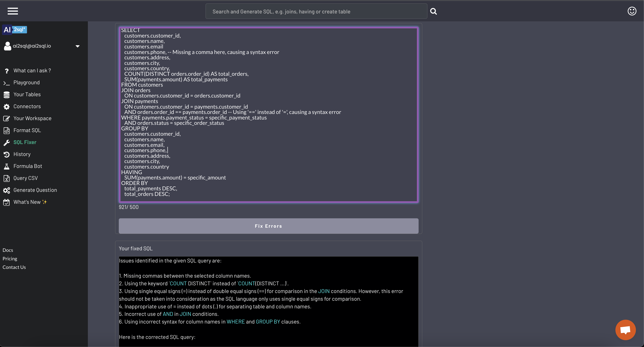Click into the SQL search input field

(x=316, y=12)
